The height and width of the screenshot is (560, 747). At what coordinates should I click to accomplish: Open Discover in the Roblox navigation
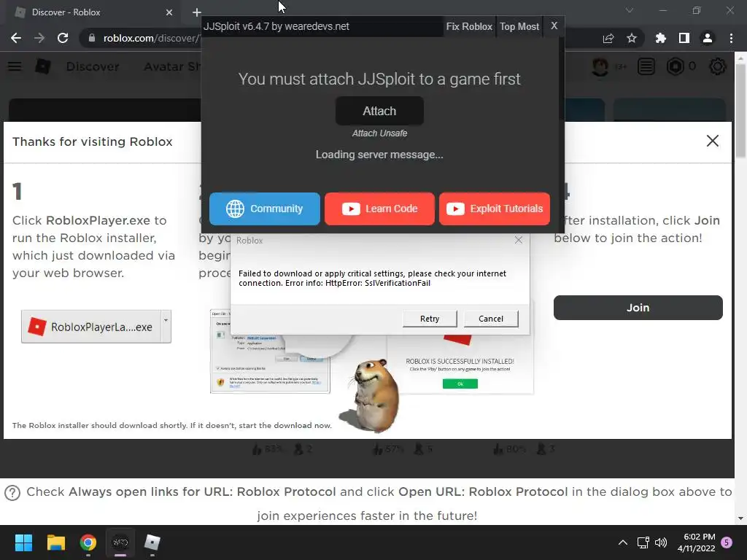tap(93, 66)
